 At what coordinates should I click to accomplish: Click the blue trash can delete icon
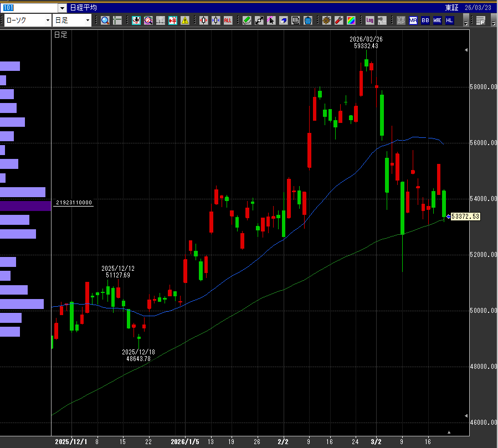[x=308, y=20]
